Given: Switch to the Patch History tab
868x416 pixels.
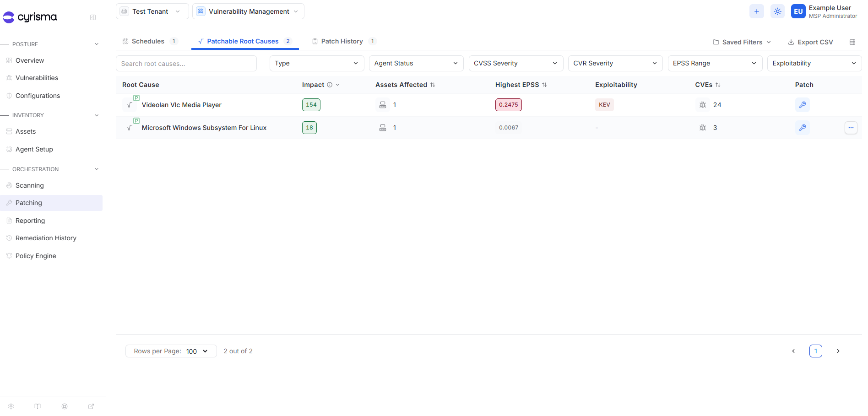Looking at the screenshot, I should pos(344,41).
